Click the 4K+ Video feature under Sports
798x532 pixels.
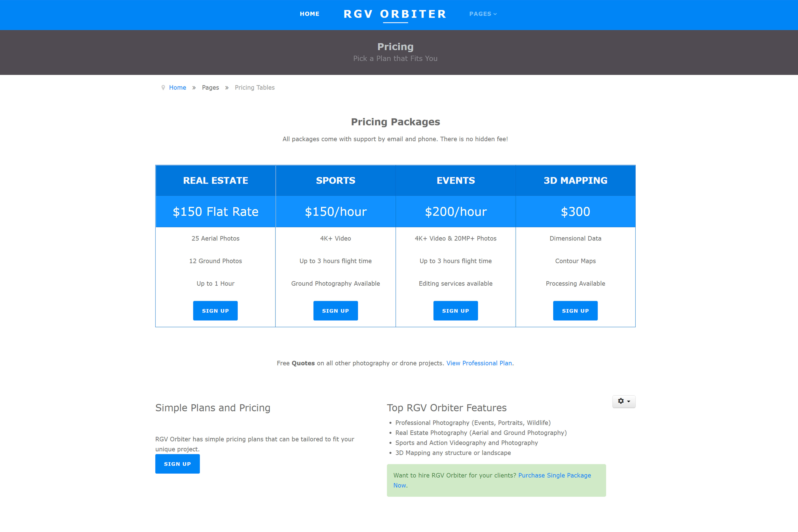336,239
